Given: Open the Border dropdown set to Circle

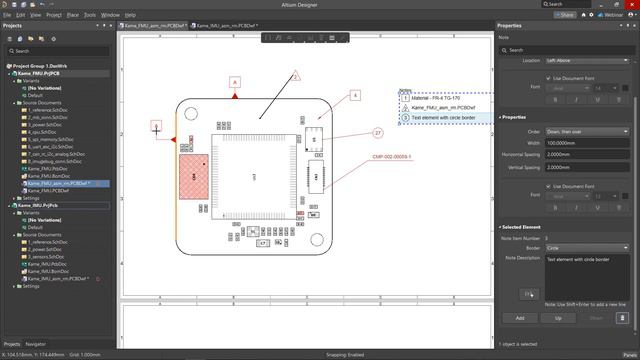Looking at the screenshot, I should tap(587, 248).
